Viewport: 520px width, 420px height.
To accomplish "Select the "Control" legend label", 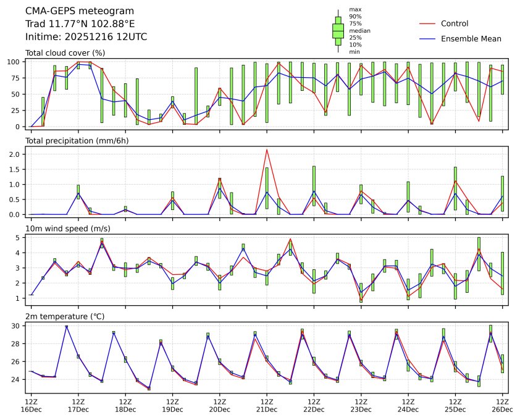I will (454, 23).
